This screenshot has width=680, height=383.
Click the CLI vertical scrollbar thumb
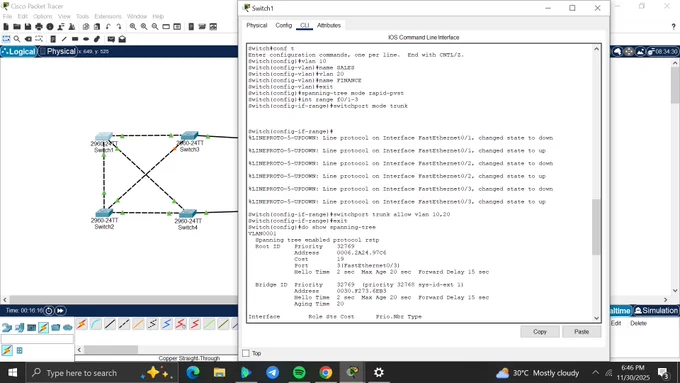(x=596, y=227)
